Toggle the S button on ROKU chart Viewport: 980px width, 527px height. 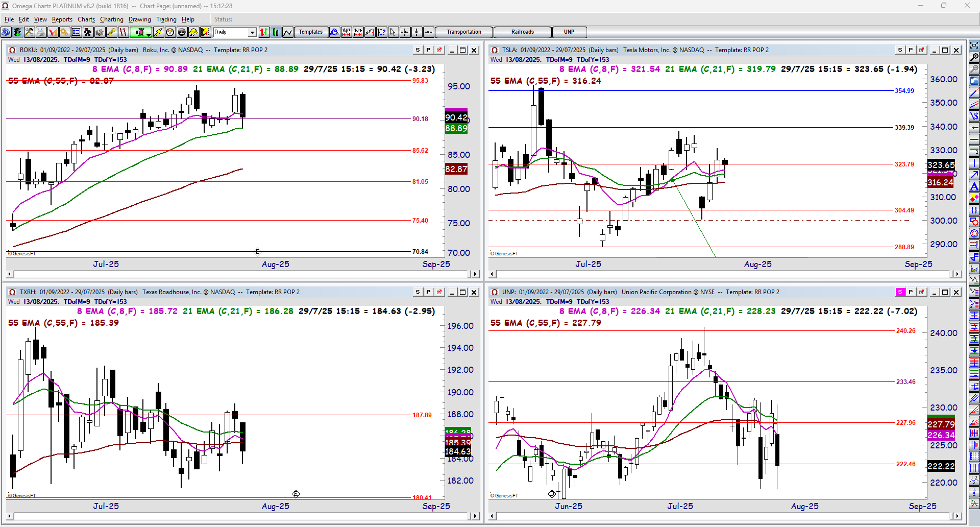pos(418,50)
